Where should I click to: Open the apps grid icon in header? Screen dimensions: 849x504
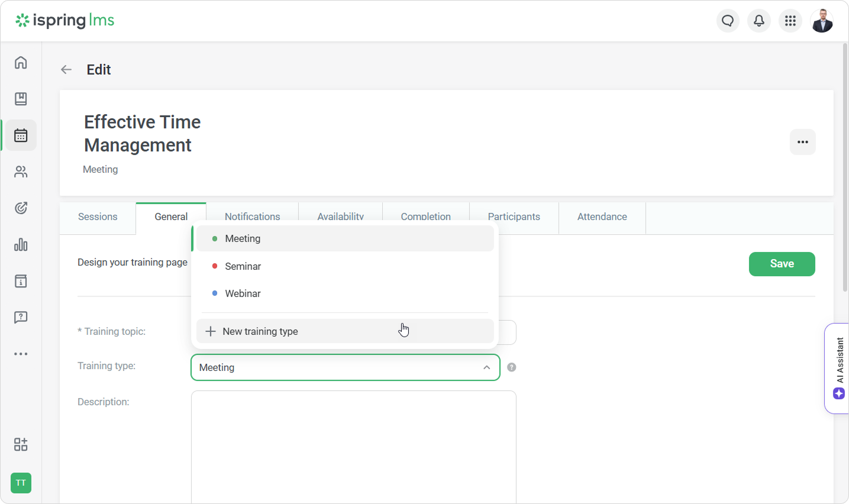click(790, 21)
